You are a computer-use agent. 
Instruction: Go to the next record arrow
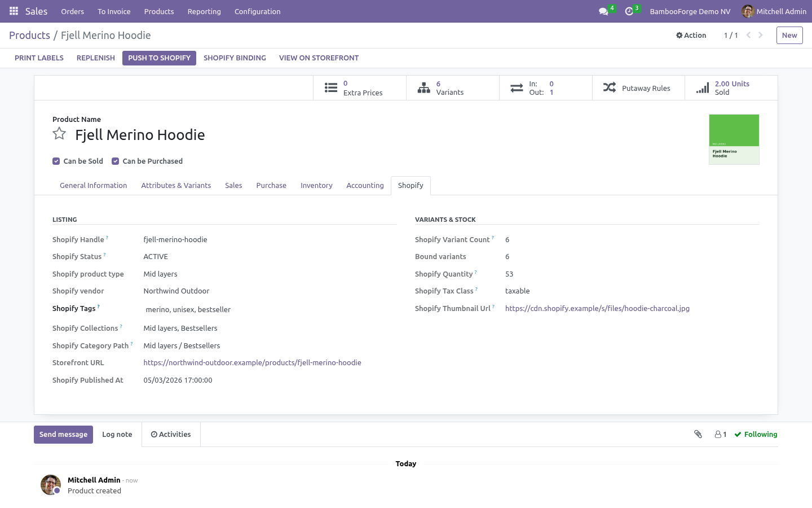761,35
